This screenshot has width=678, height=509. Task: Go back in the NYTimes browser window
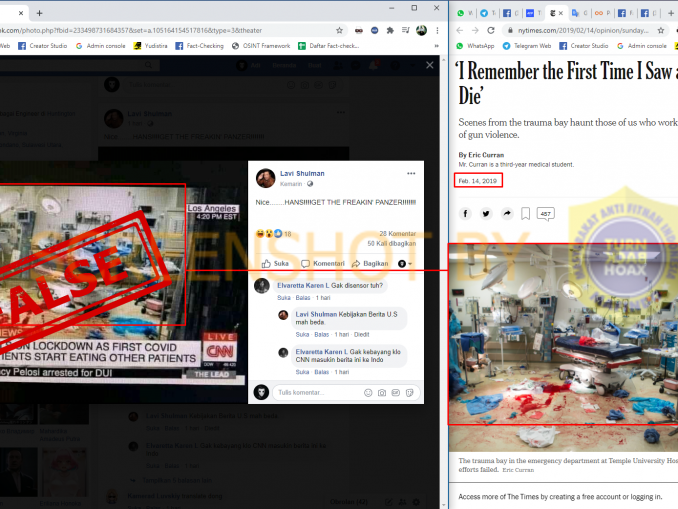[460, 30]
